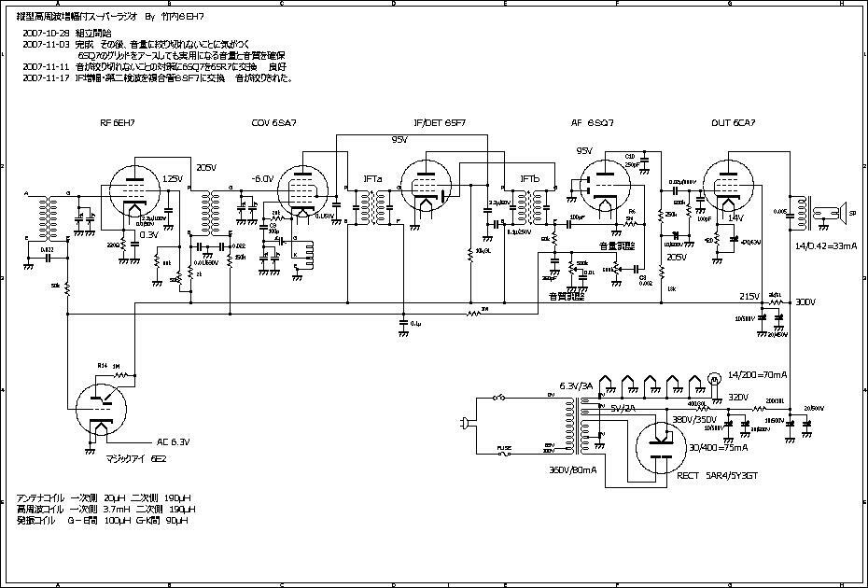Click the '発振コイル' coil spec line
Viewport: 868px width, 588px height.
point(103,521)
